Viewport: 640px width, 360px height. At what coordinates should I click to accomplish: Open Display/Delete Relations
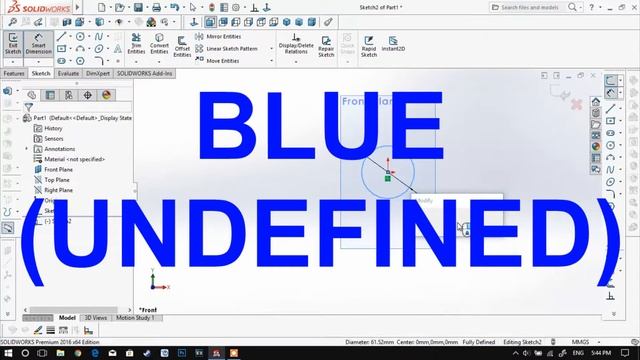pos(296,44)
